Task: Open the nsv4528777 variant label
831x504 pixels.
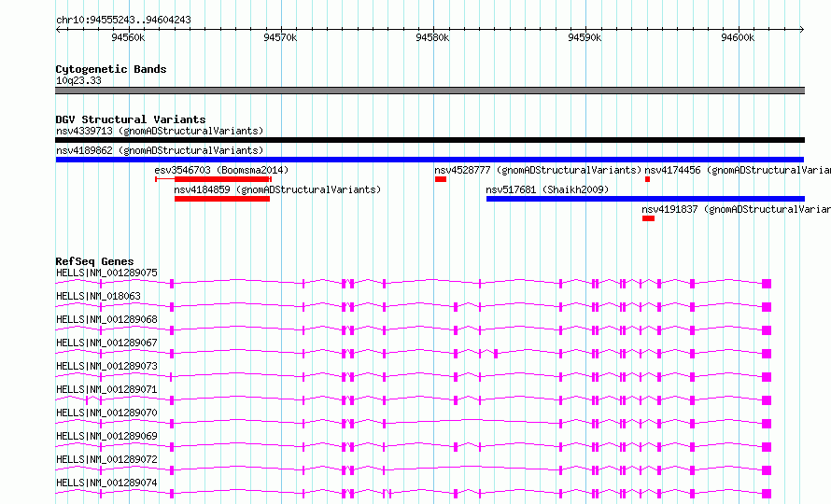Action: 538,170
